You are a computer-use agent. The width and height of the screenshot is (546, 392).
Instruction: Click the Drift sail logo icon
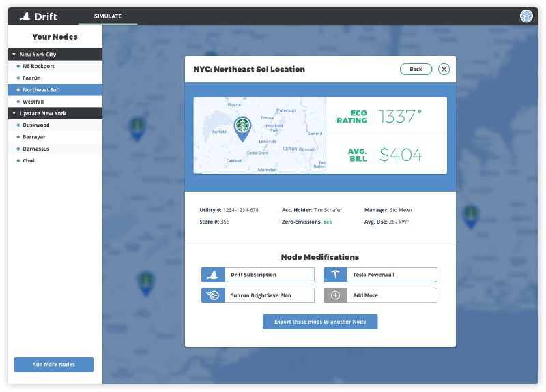25,16
